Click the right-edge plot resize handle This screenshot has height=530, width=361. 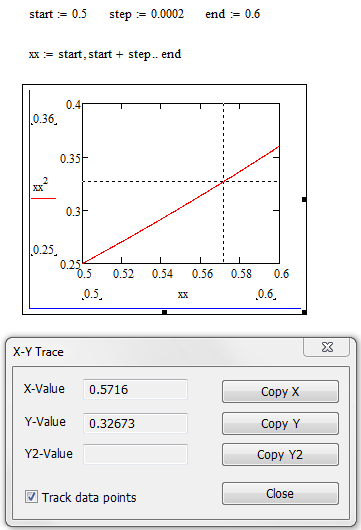(x=304, y=199)
